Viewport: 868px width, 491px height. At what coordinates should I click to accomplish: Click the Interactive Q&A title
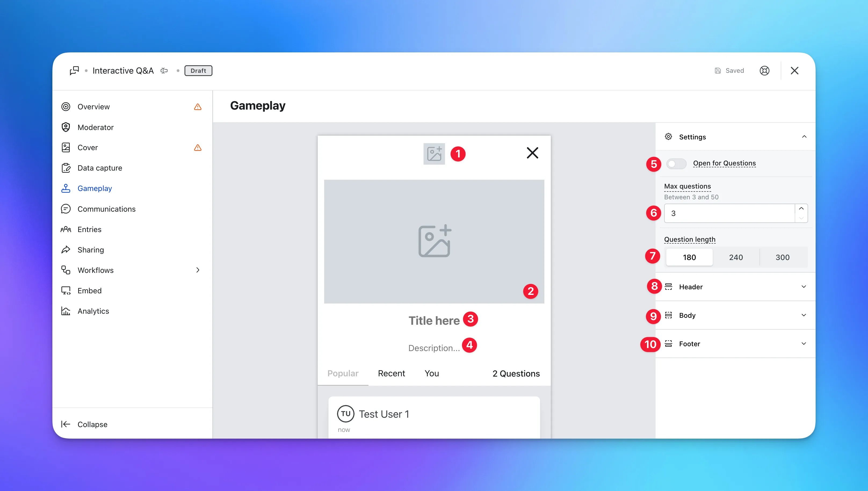123,71
